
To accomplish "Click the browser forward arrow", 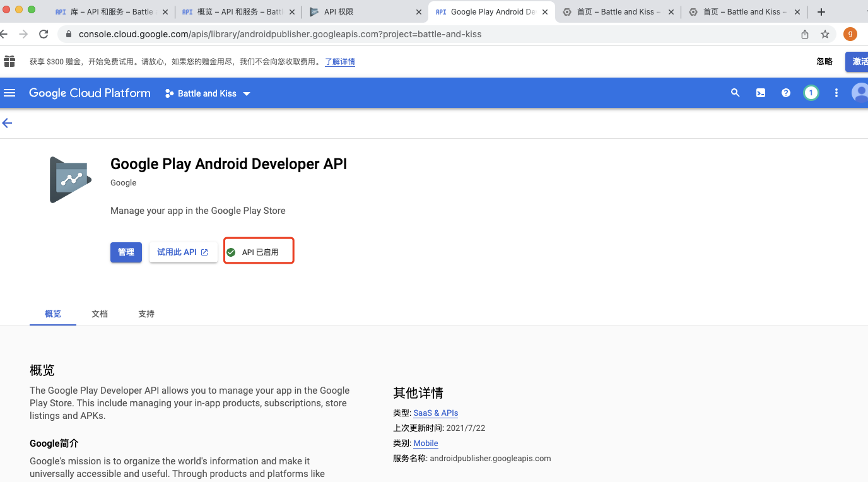I will pos(23,34).
